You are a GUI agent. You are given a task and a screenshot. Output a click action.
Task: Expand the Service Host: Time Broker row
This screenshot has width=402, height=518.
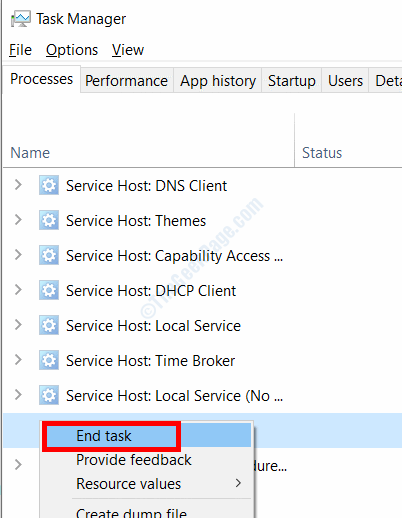tap(18, 359)
